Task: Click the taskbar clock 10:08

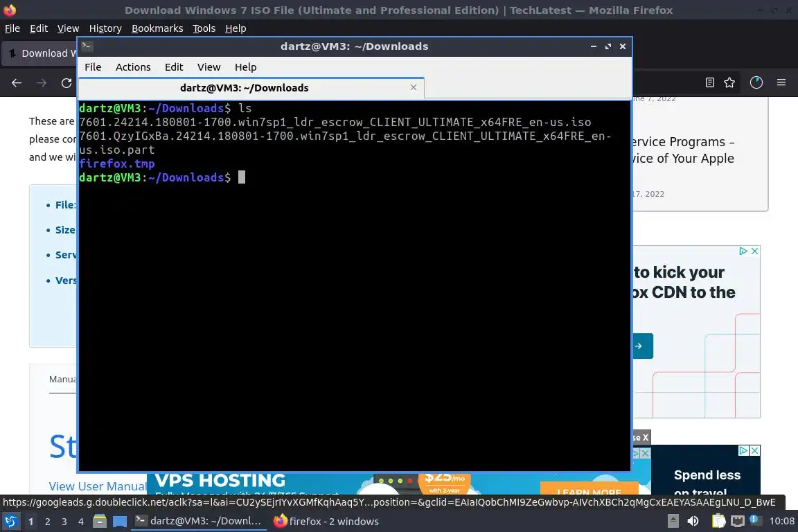Action: 781,522
